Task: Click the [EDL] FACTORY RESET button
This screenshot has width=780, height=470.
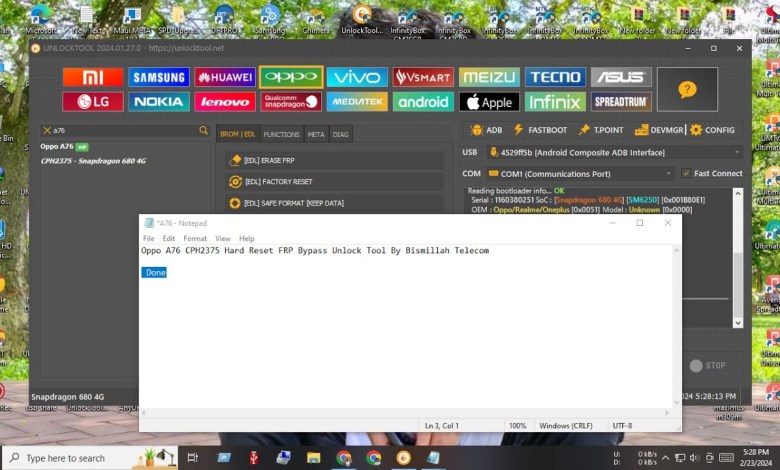Action: (334, 182)
